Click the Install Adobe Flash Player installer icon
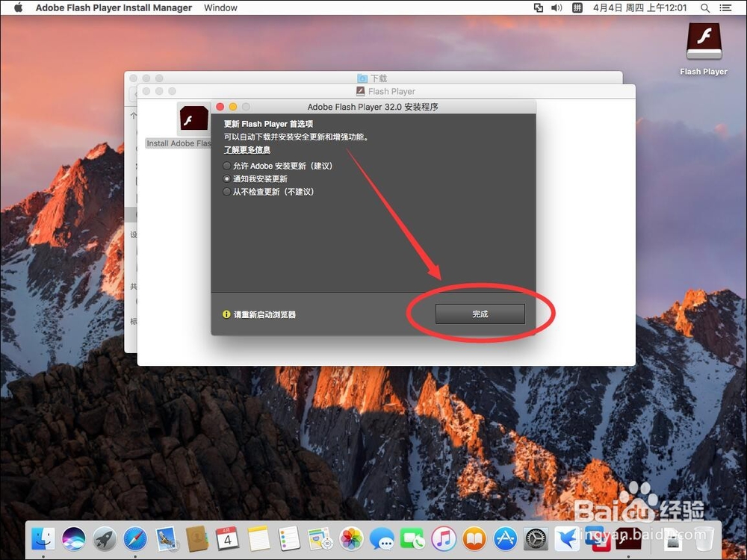 pos(193,118)
